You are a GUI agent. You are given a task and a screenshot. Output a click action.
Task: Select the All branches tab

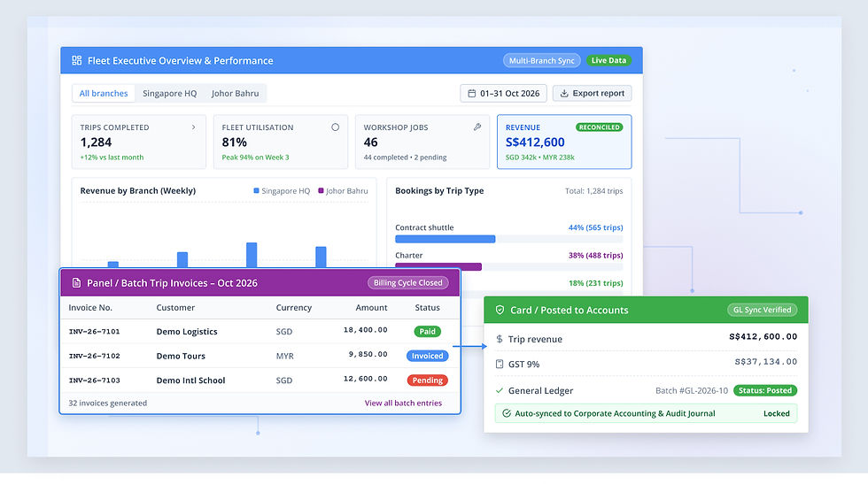pos(104,94)
